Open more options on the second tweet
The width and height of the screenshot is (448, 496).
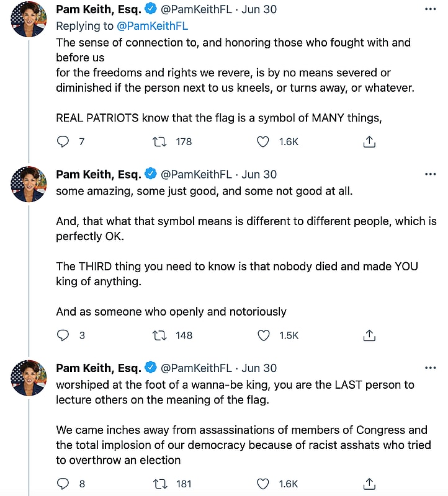pos(430,174)
